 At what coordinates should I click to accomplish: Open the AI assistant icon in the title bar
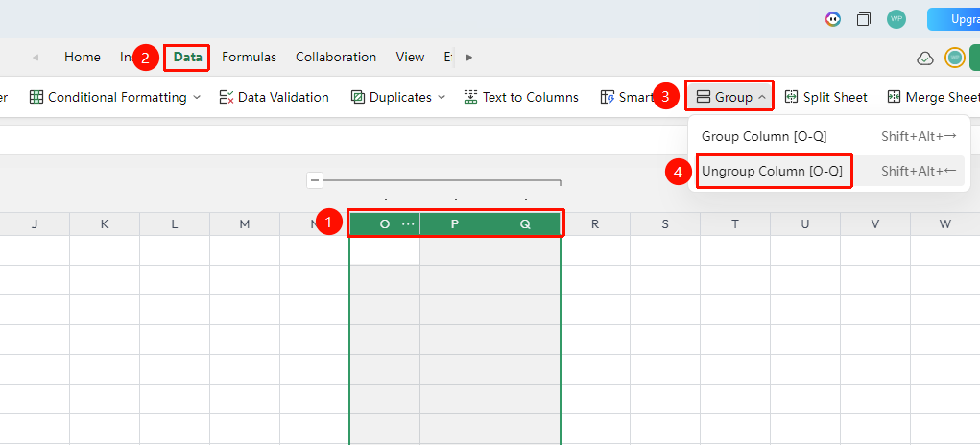832,19
